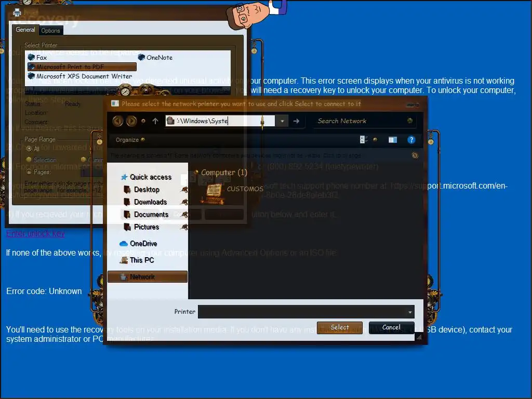The image size is (532, 399).
Task: Open Pictures in navigation pane
Action: pos(141,227)
